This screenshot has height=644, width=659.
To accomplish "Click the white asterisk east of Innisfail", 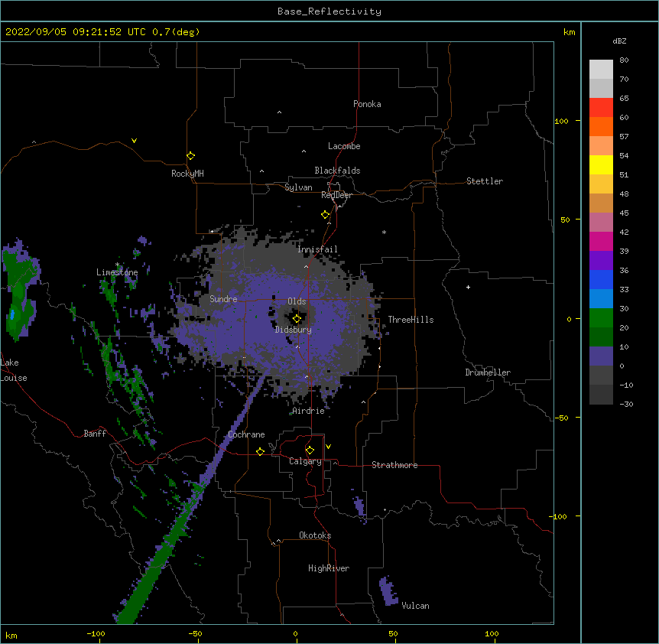I will (384, 232).
